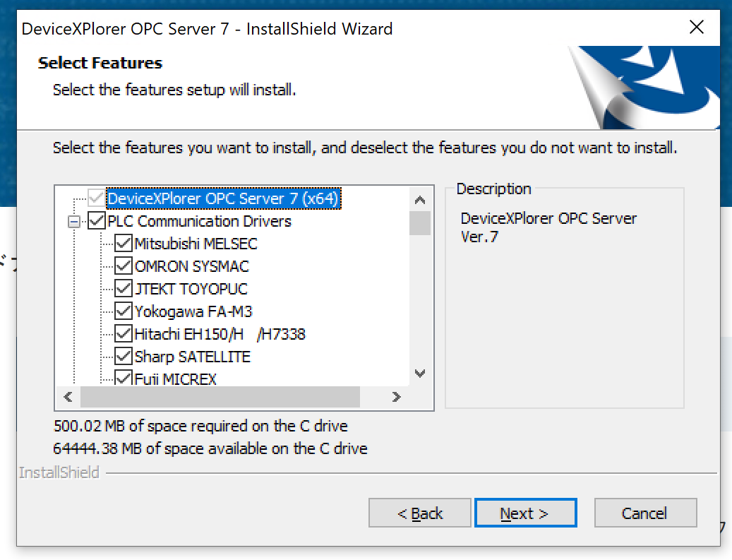Uncheck the Mitsubishi MELSEC checkbox
This screenshot has width=732, height=560.
124,244
